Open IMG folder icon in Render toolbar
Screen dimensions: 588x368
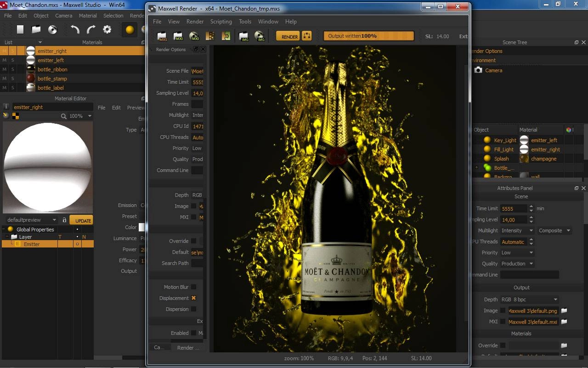click(x=244, y=36)
